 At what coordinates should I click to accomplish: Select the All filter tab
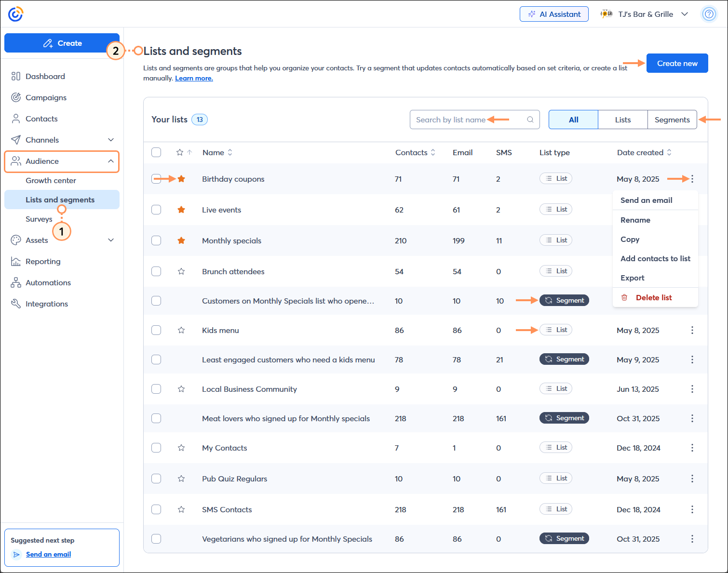574,120
